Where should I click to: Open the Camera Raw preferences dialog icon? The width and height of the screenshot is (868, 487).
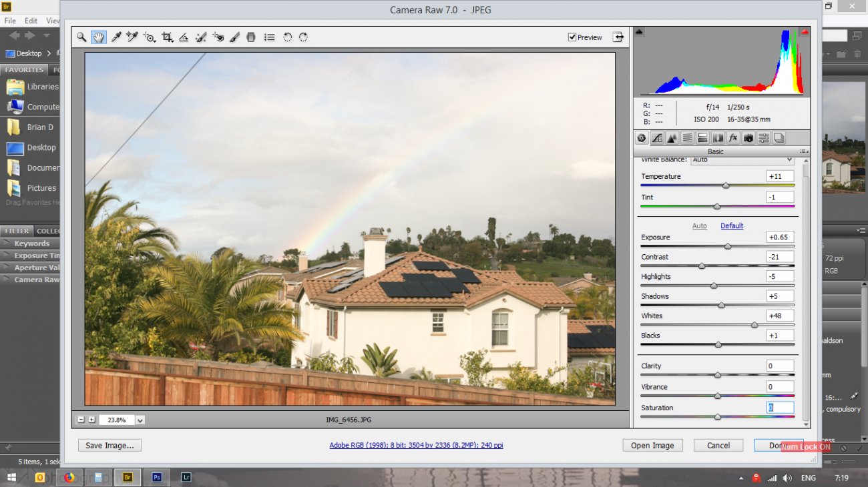point(269,37)
